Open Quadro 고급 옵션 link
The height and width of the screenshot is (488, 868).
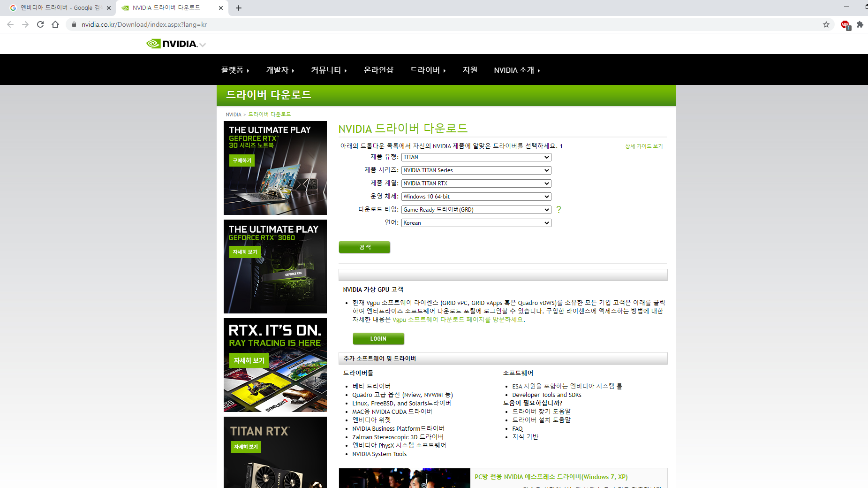(402, 395)
